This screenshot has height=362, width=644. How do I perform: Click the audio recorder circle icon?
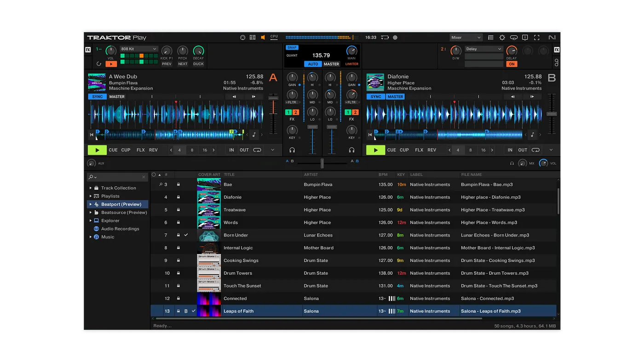pos(395,38)
